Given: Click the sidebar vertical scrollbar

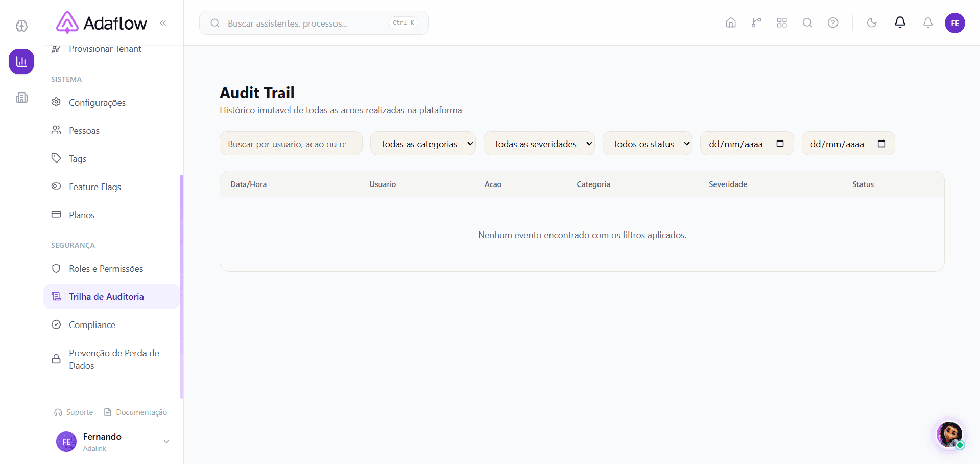Looking at the screenshot, I should [x=181, y=286].
